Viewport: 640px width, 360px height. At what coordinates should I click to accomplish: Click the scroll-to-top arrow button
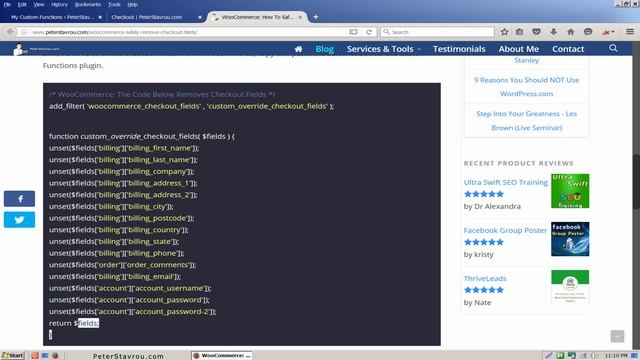click(x=617, y=336)
